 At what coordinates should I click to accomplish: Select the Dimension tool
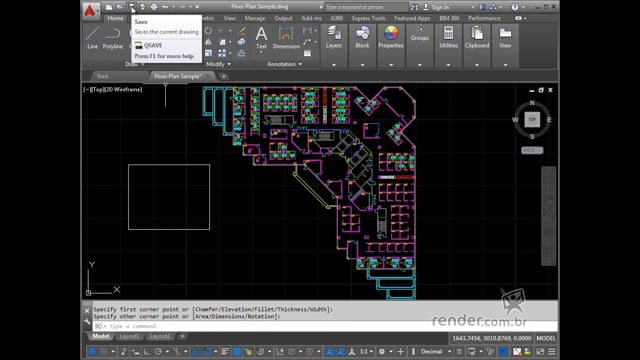coord(286,38)
